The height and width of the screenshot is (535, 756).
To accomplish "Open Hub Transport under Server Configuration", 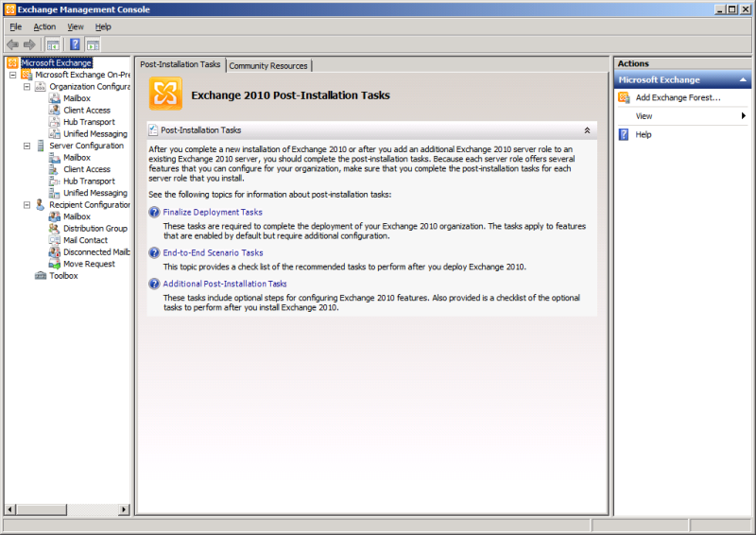I will pos(89,181).
